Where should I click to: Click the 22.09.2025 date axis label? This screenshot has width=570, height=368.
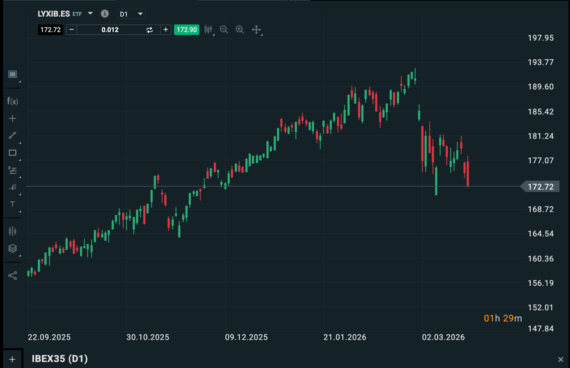click(x=49, y=337)
